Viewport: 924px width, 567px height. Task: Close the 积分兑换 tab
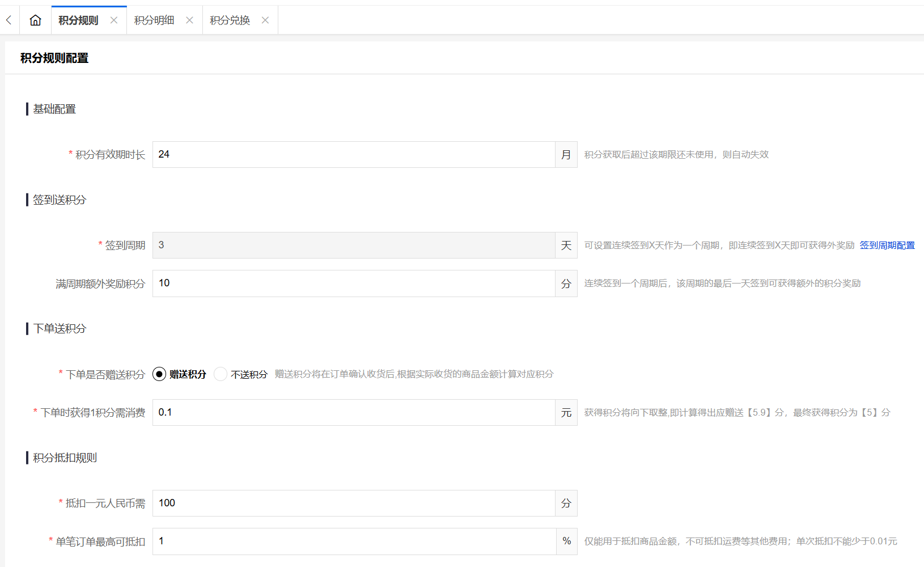point(265,20)
